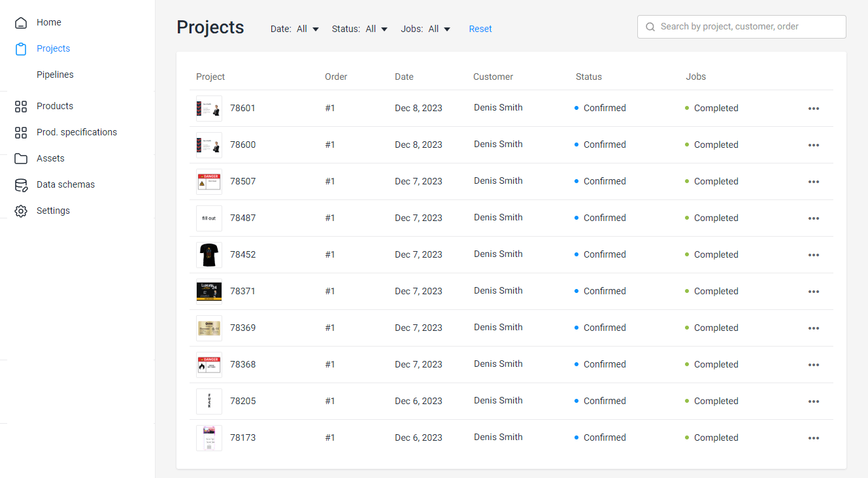Click the Jobs column header
The height and width of the screenshot is (478, 868).
[696, 77]
